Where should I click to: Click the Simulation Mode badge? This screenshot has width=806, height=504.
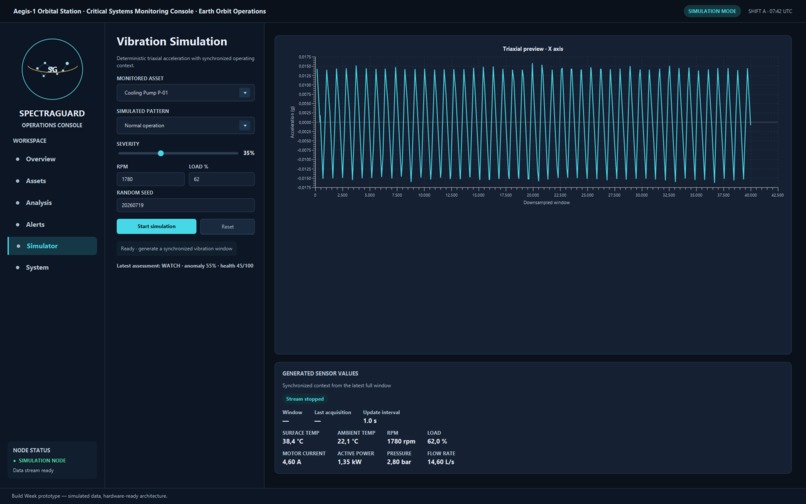click(712, 11)
